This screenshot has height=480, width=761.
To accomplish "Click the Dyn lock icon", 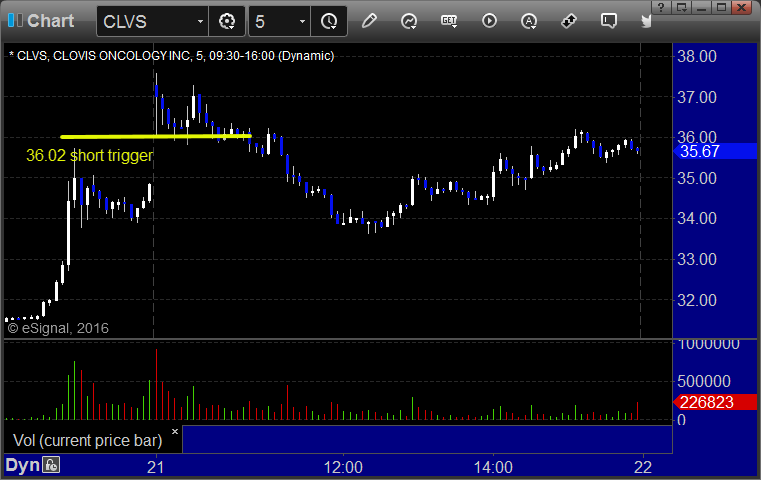I will coord(51,465).
